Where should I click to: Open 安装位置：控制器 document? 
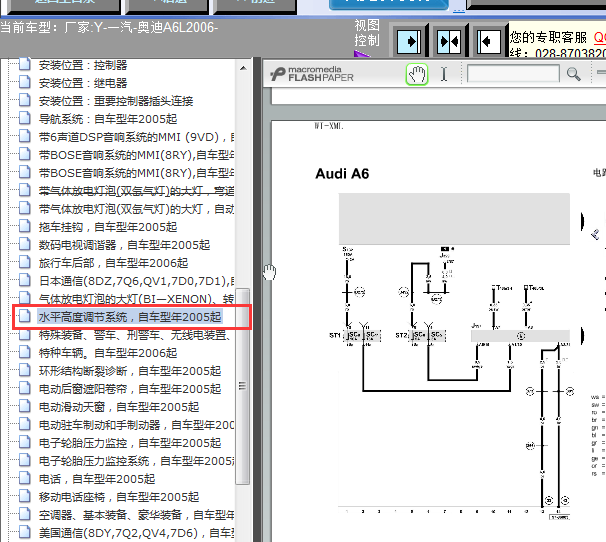[x=83, y=65]
